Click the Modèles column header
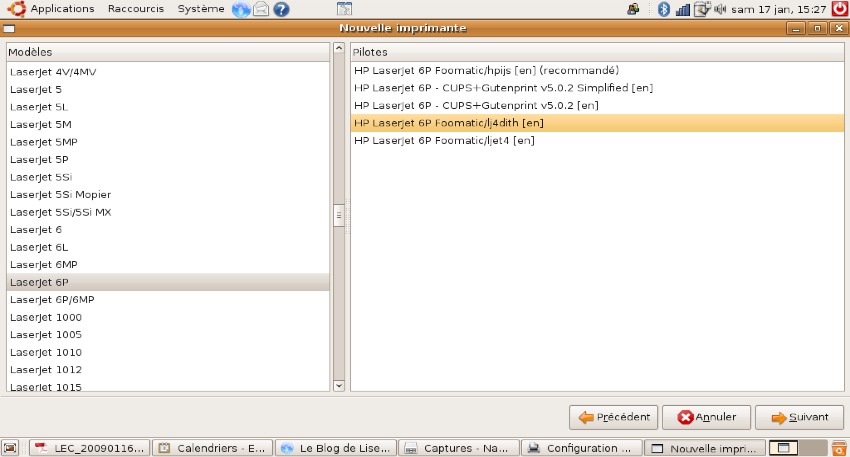This screenshot has height=457, width=850. 167,51
